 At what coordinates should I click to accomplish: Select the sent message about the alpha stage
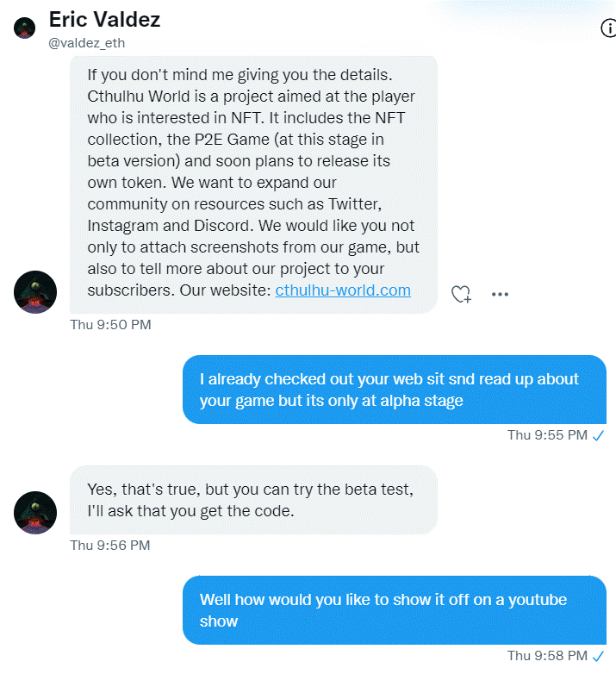395,390
